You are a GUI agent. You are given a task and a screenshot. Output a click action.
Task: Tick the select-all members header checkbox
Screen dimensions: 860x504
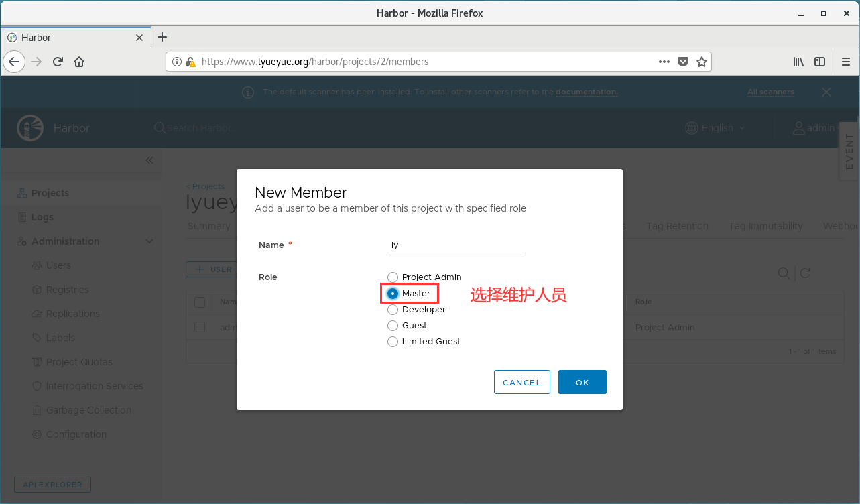click(x=200, y=302)
